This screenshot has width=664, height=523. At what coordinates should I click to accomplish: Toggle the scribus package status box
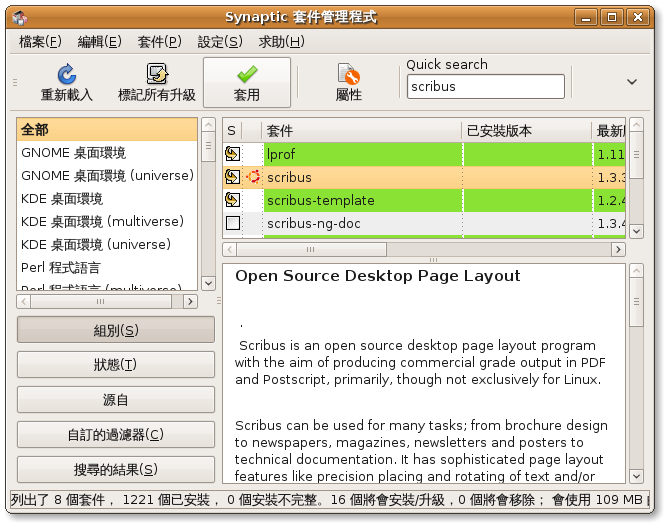coord(232,177)
